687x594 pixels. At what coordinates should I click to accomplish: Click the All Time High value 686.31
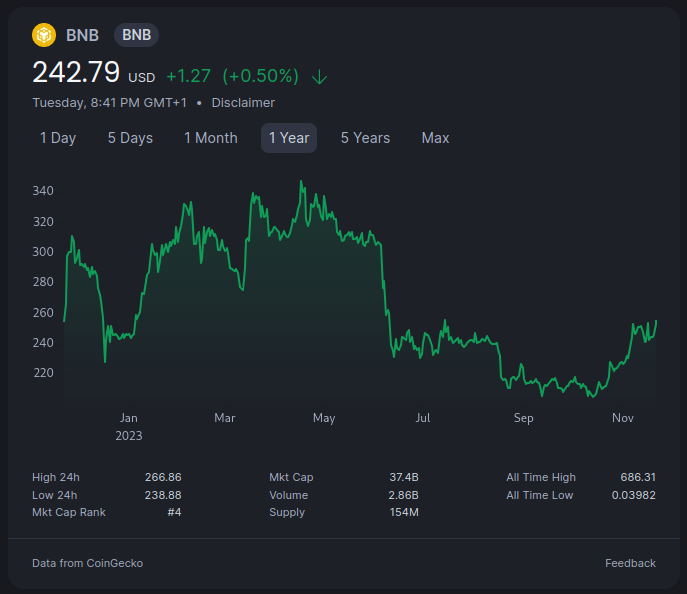pyautogui.click(x=636, y=477)
